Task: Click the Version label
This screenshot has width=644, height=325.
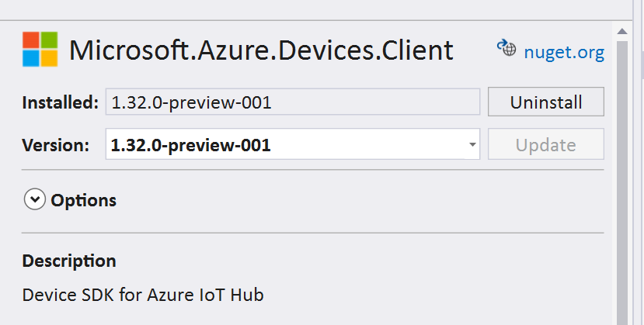Action: (56, 145)
